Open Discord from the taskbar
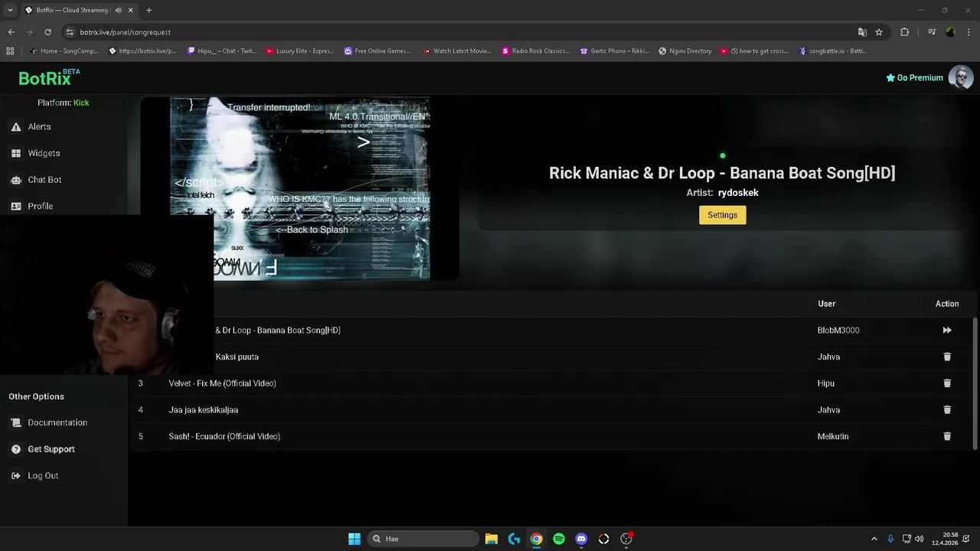 (581, 539)
